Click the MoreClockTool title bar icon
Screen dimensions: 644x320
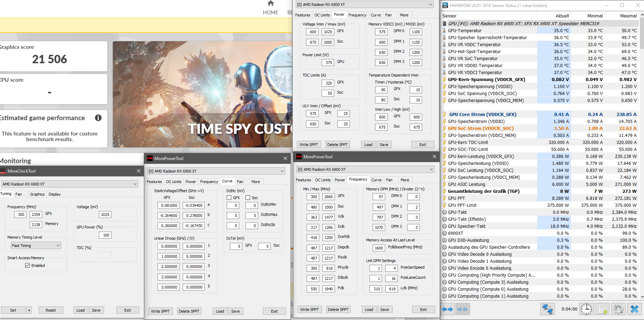(3, 171)
